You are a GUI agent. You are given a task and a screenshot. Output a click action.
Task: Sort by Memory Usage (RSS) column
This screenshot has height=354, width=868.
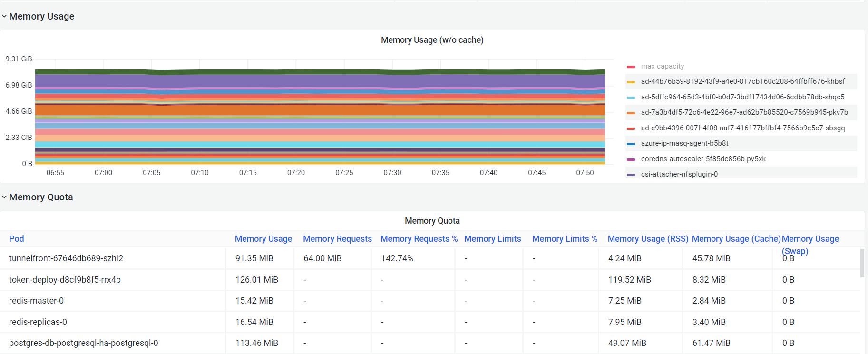[648, 239]
